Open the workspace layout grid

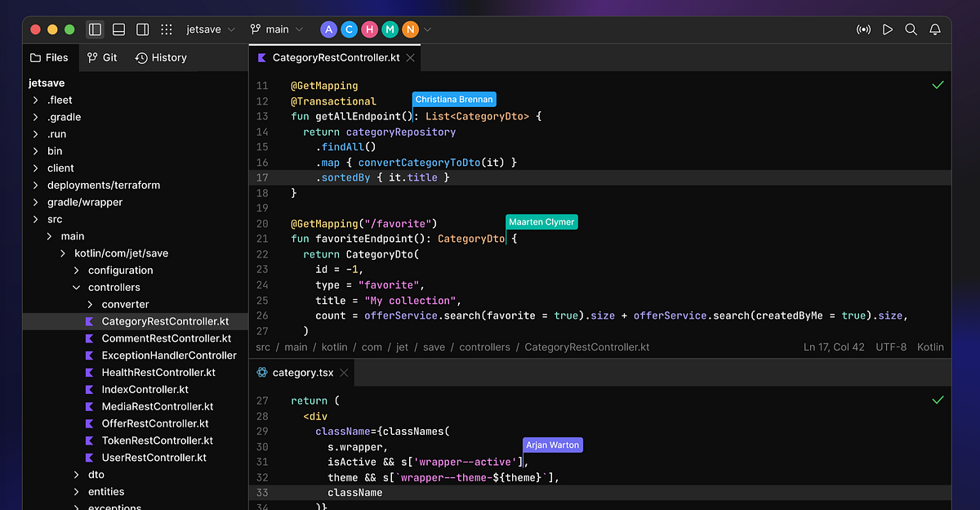166,29
